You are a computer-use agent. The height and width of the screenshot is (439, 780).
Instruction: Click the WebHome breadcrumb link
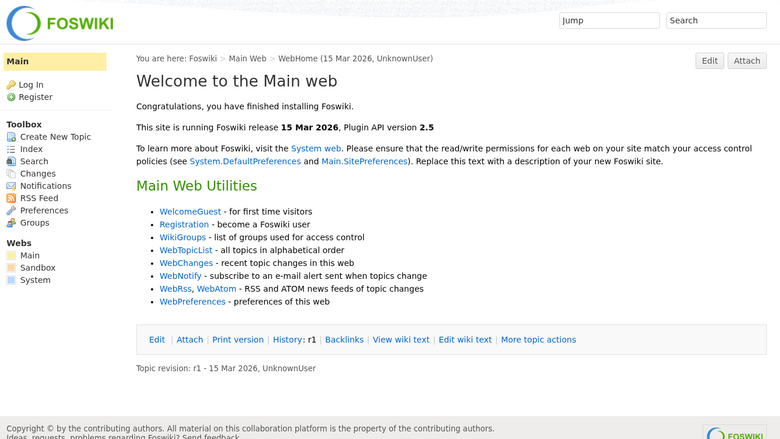click(x=297, y=59)
